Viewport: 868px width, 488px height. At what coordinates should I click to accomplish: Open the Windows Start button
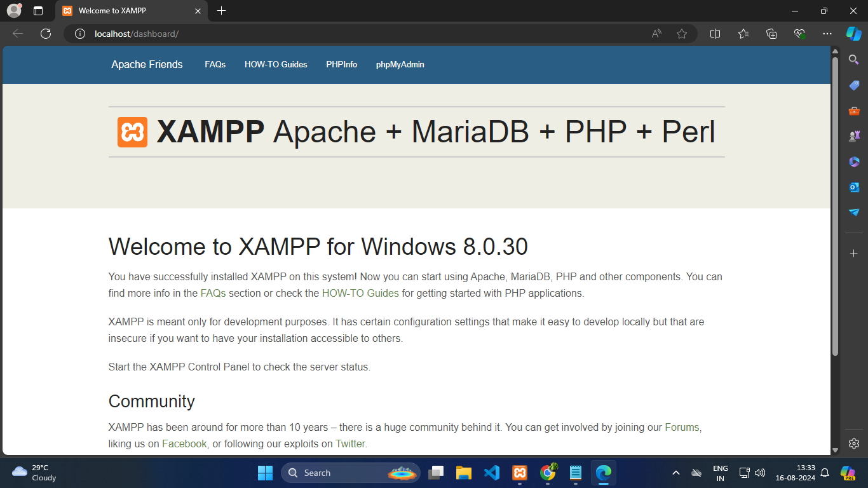pyautogui.click(x=265, y=473)
